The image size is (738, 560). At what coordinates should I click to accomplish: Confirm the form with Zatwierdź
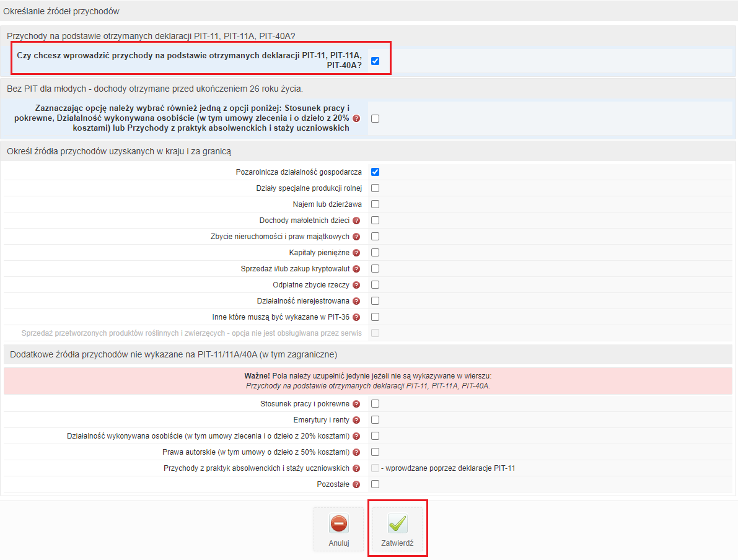point(397,529)
